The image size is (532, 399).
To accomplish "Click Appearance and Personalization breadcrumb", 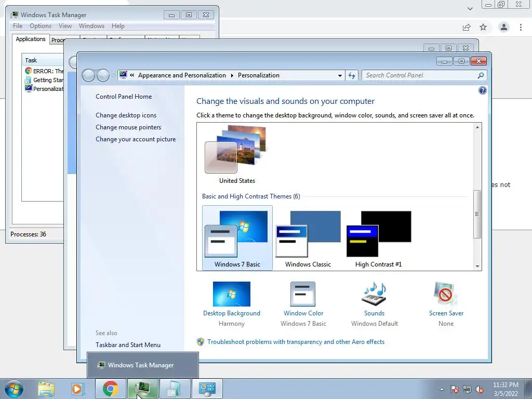I will pos(182,75).
